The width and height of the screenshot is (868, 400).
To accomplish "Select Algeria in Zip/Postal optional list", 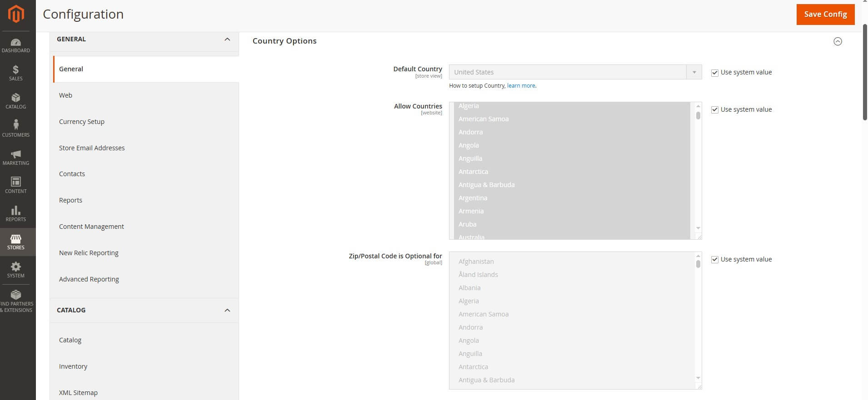I will coord(572,301).
